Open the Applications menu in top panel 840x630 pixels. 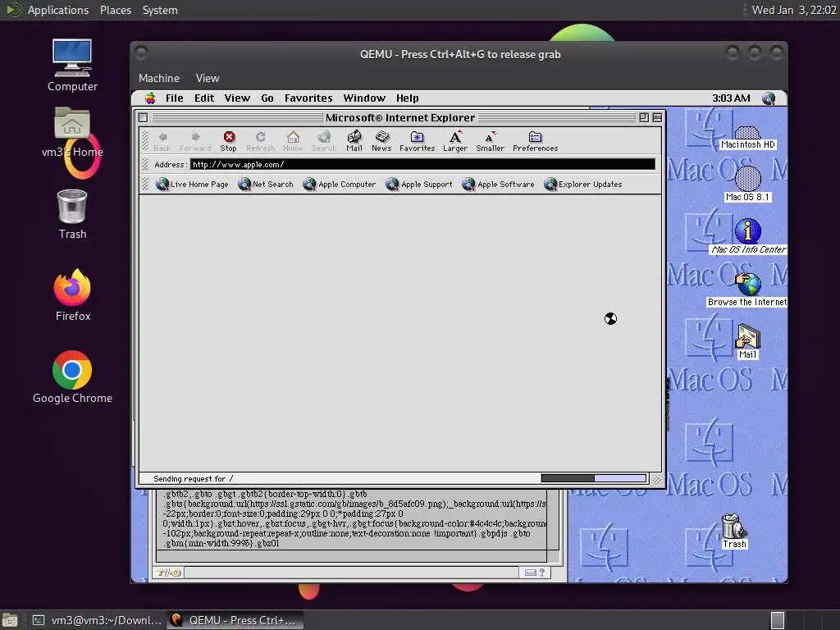[58, 10]
